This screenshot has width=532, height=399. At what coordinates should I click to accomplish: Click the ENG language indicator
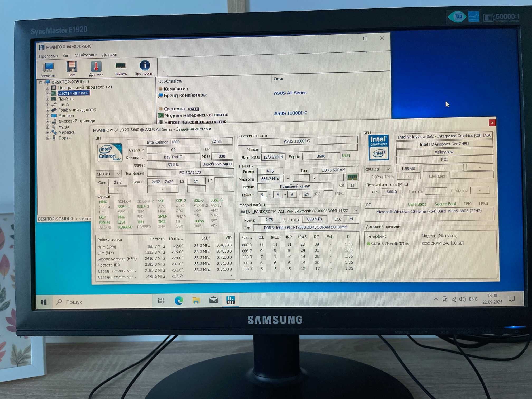pos(473,299)
